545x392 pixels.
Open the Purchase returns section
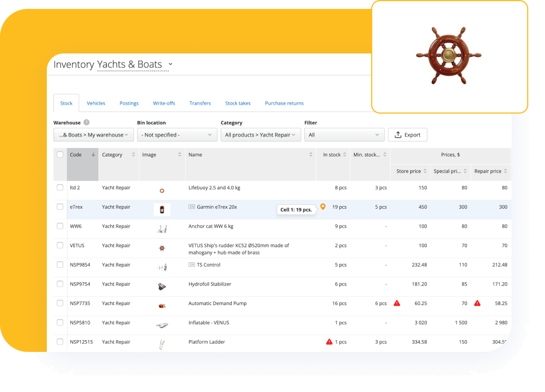click(x=284, y=103)
